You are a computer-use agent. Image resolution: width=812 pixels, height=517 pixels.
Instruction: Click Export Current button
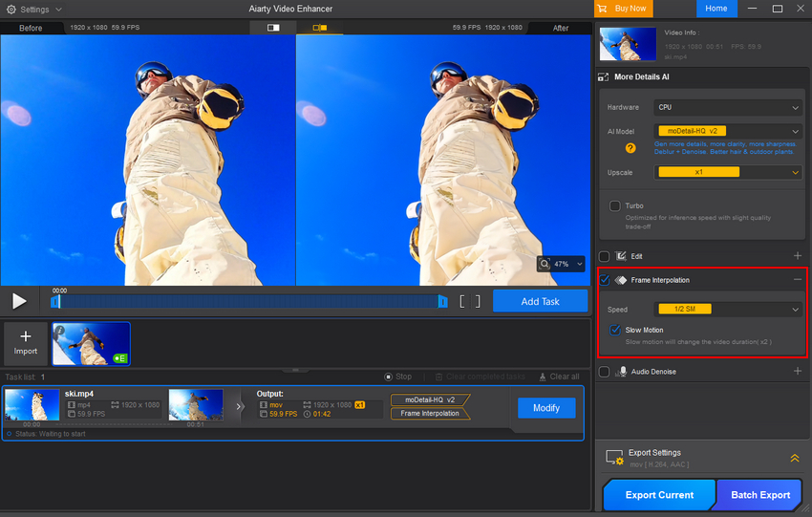659,495
